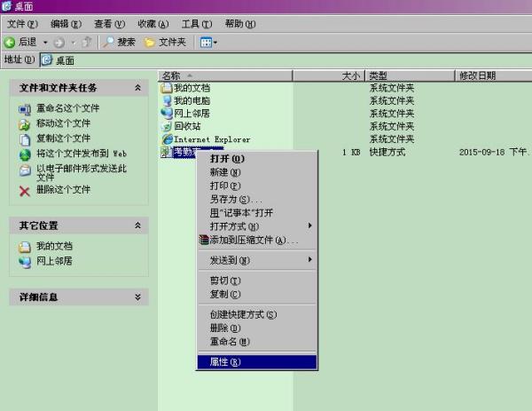The height and width of the screenshot is (411, 532).
Task: Choose 添加到压缩文件(A)... entry
Action: point(257,241)
